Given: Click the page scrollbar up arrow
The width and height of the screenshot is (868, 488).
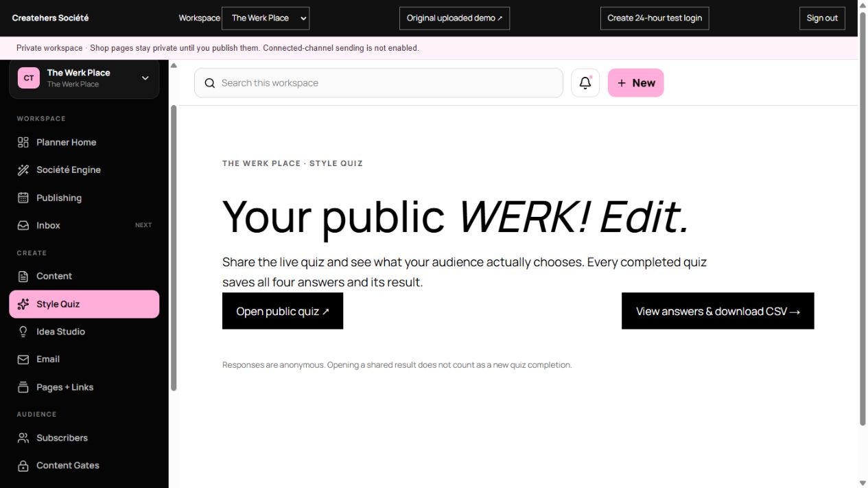Looking at the screenshot, I should coord(863,5).
